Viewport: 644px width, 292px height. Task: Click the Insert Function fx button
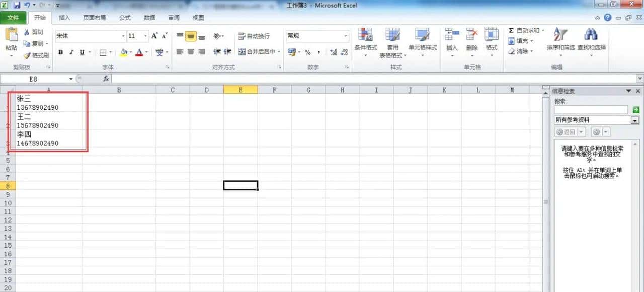tap(106, 79)
